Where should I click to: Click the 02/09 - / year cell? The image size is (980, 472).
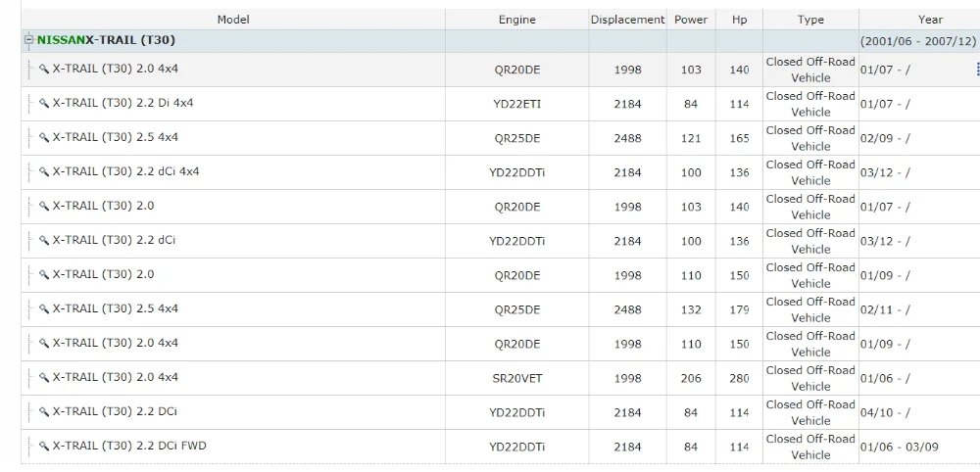919,138
